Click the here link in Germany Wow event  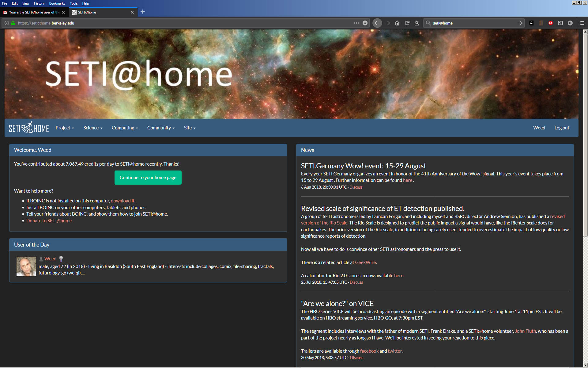pos(408,180)
